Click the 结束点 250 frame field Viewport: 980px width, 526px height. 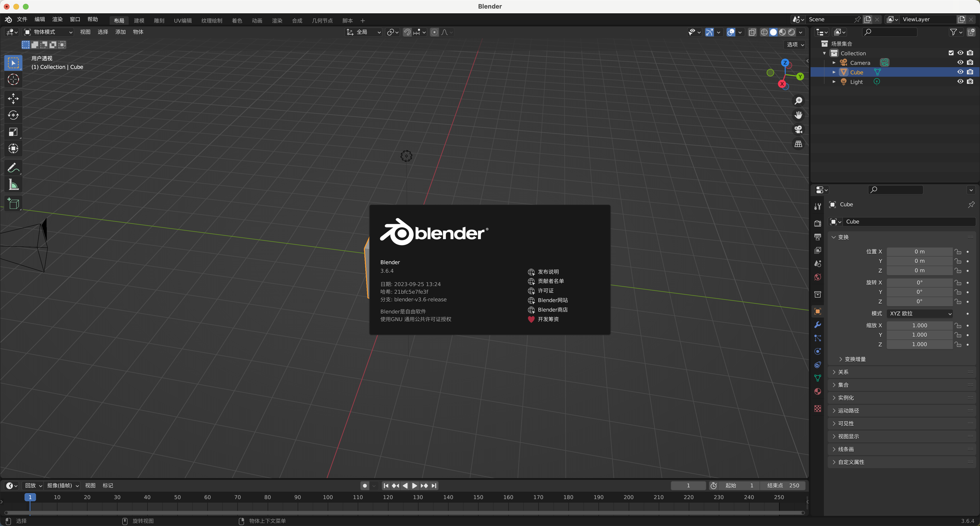pyautogui.click(x=783, y=486)
